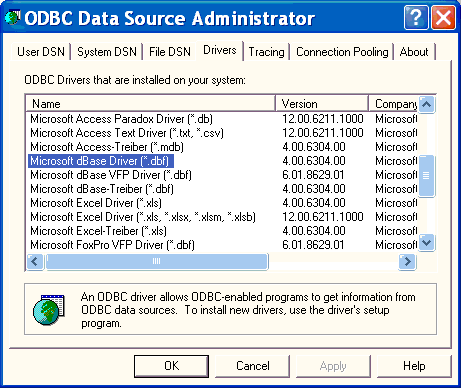461x388 pixels.
Task: Select Microsoft dBase-Treiber (*.dbf) row
Action: coord(102,189)
